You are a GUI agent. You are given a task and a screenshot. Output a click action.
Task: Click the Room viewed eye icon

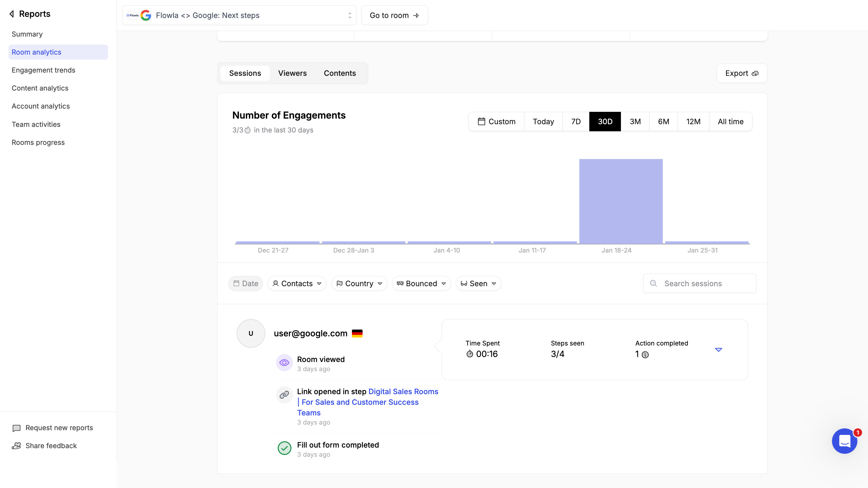pos(284,363)
